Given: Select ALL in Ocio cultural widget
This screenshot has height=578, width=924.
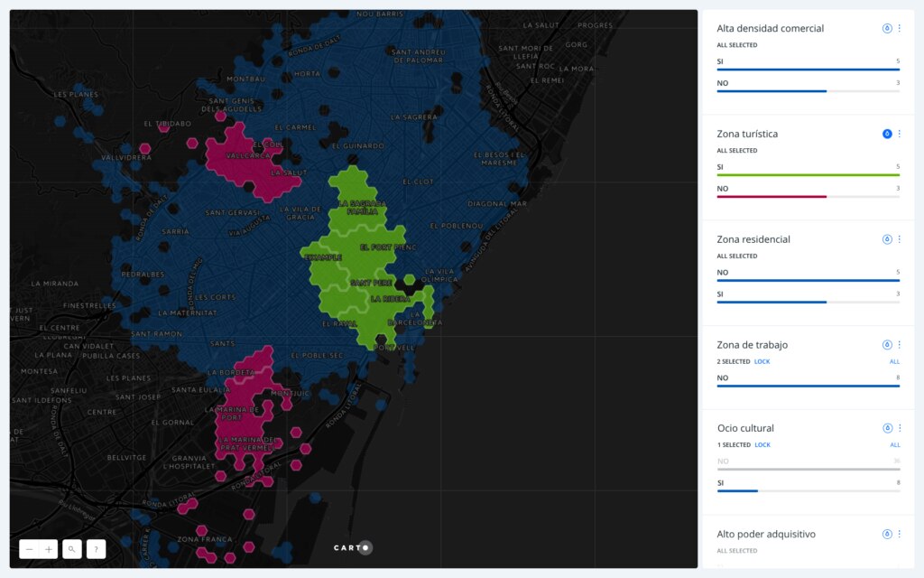Looking at the screenshot, I should (894, 444).
